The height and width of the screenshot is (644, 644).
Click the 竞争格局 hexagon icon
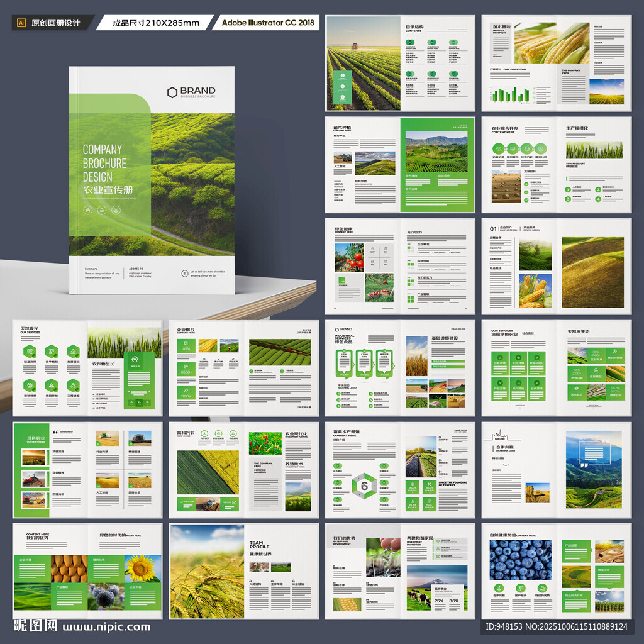tap(52, 352)
